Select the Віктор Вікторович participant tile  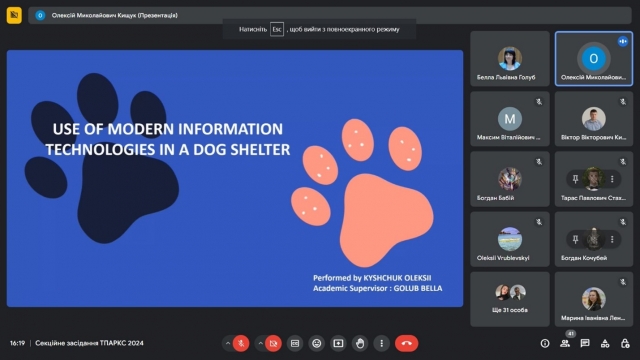[x=594, y=119]
